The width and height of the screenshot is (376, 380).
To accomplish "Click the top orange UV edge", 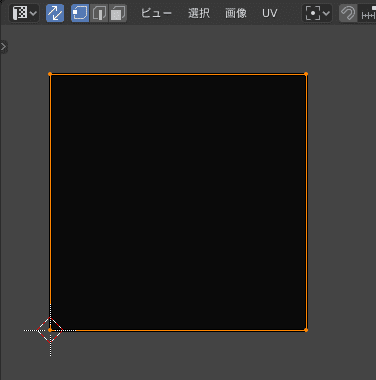I will point(178,74).
